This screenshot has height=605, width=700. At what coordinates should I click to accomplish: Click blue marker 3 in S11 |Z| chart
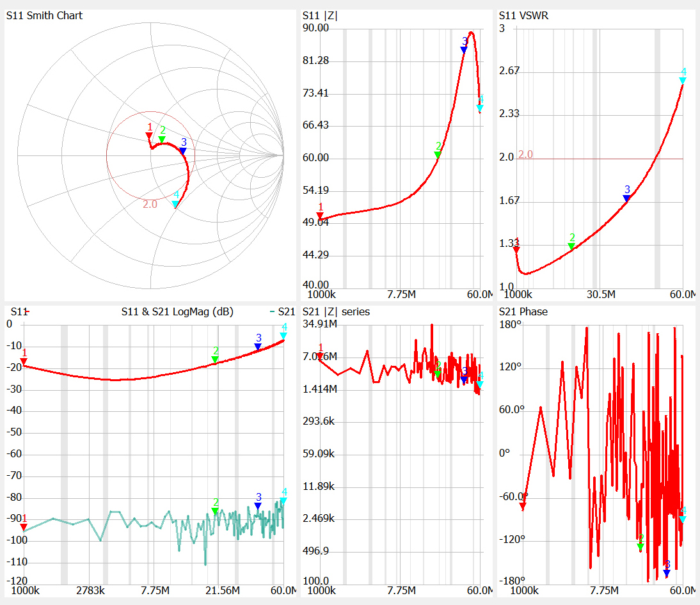pyautogui.click(x=465, y=49)
